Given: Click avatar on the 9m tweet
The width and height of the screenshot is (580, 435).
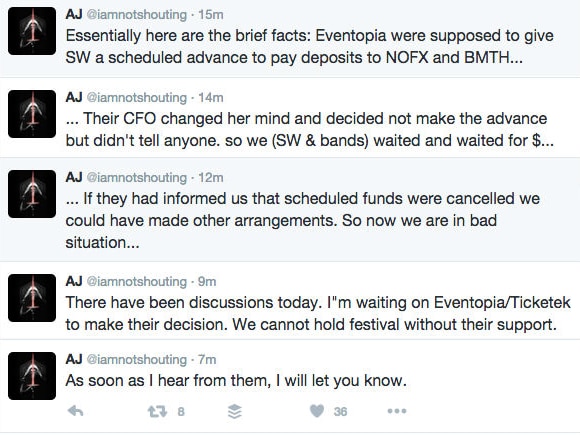Looking at the screenshot, I should (x=32, y=298).
